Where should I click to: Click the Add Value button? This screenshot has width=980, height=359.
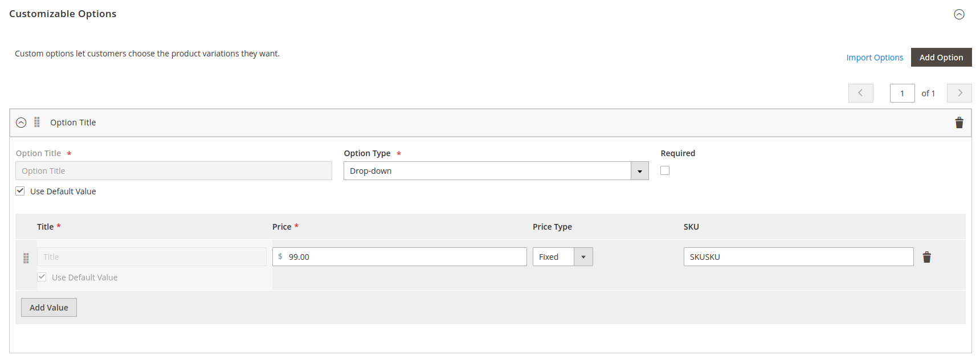tap(48, 307)
